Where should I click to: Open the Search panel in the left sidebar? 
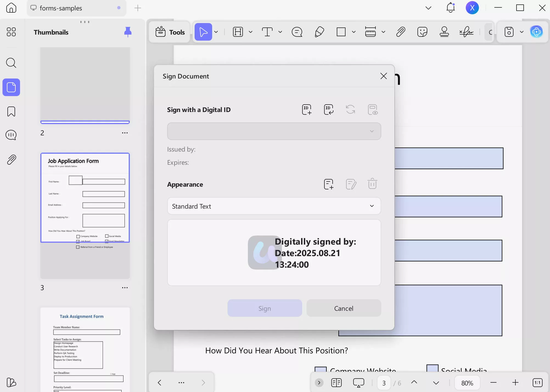pos(11,63)
